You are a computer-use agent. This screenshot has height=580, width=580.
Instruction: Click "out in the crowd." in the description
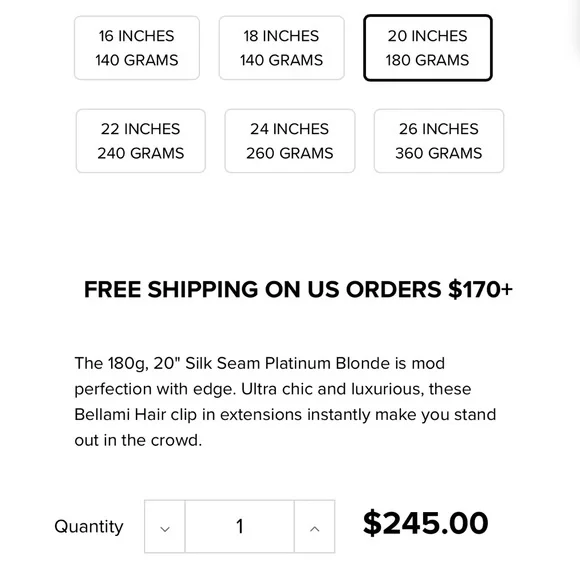(138, 440)
